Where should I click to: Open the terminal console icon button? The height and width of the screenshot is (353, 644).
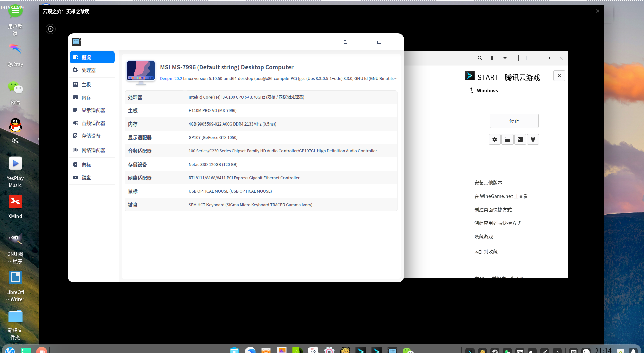tap(520, 139)
